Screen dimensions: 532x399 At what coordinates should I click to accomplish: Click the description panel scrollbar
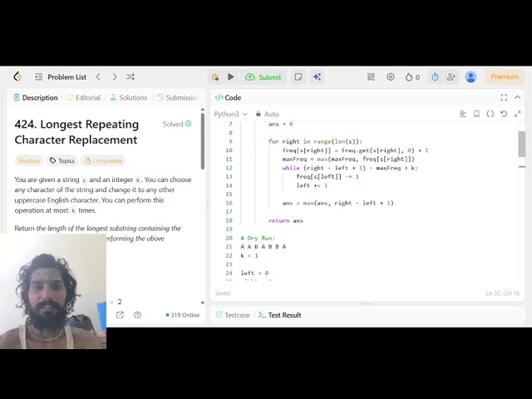203,140
